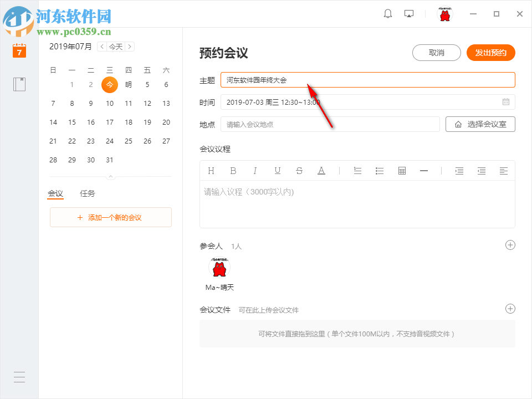Go to the next month
Image resolution: width=532 pixels, height=399 pixels.
[x=130, y=47]
